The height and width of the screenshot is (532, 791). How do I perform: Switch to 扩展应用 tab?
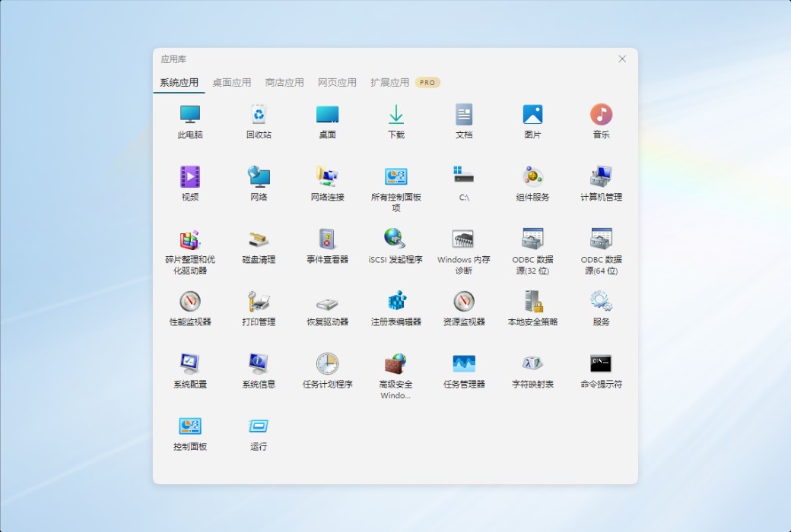coord(389,83)
